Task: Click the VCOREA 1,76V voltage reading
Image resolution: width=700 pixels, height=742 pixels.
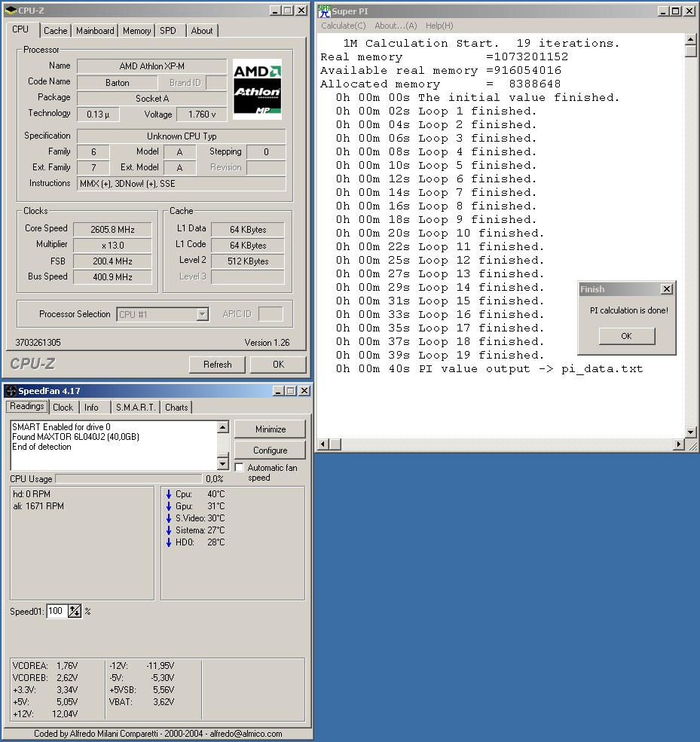Action: [x=45, y=666]
